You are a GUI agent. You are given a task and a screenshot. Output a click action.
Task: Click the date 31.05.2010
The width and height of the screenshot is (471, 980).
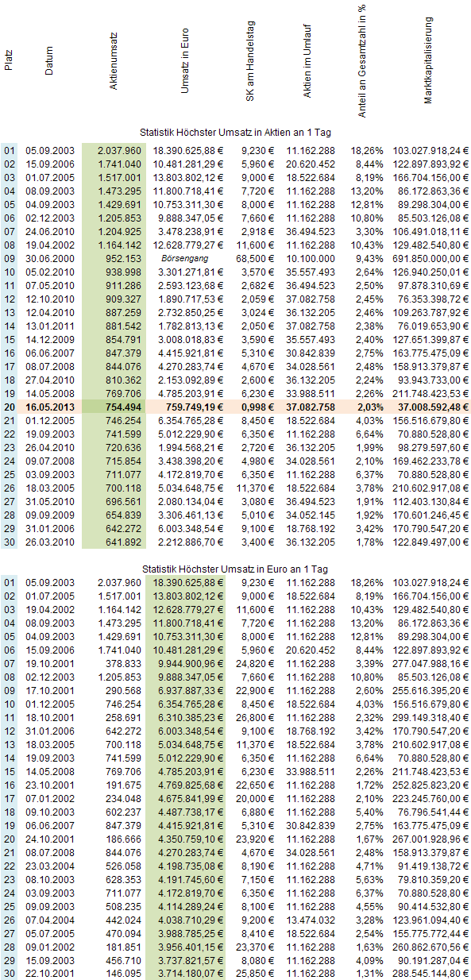[x=50, y=500]
